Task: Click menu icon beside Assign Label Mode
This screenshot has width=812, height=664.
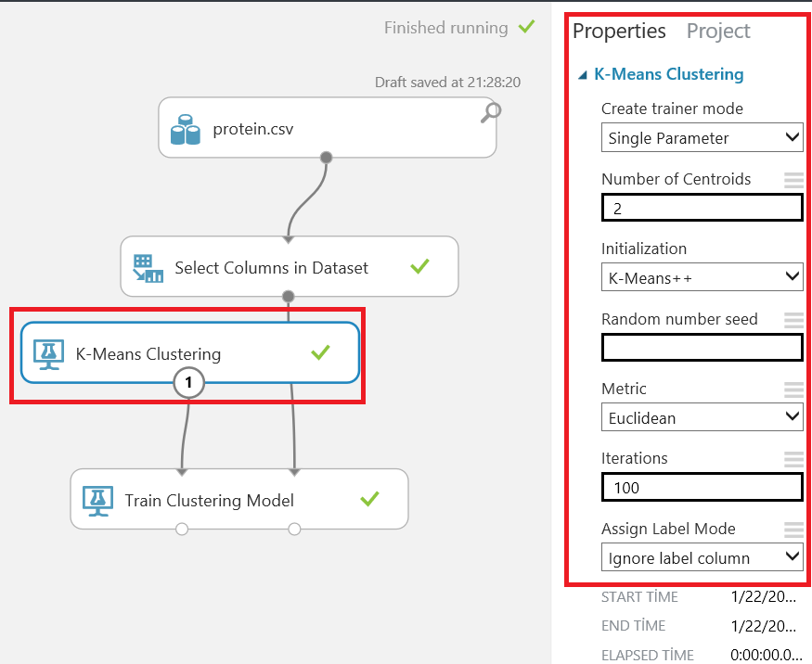Action: click(793, 529)
